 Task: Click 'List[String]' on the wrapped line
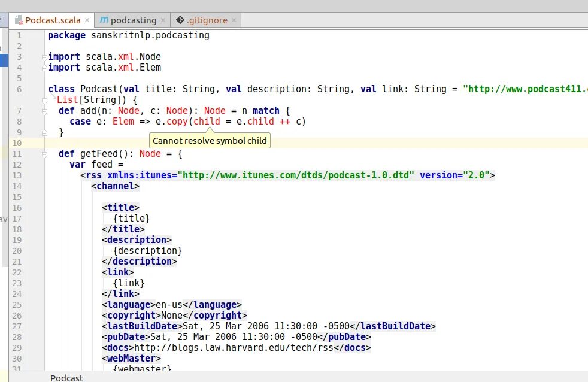point(91,100)
